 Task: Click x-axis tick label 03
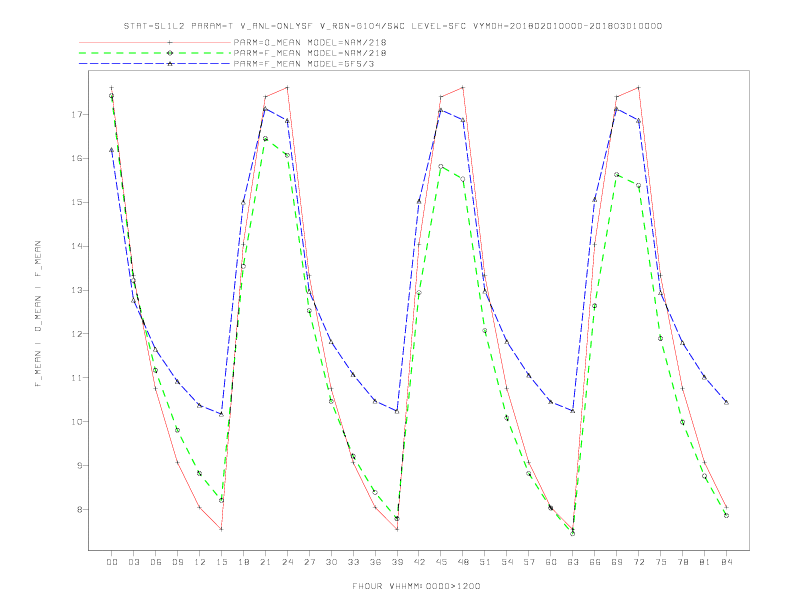[133, 562]
